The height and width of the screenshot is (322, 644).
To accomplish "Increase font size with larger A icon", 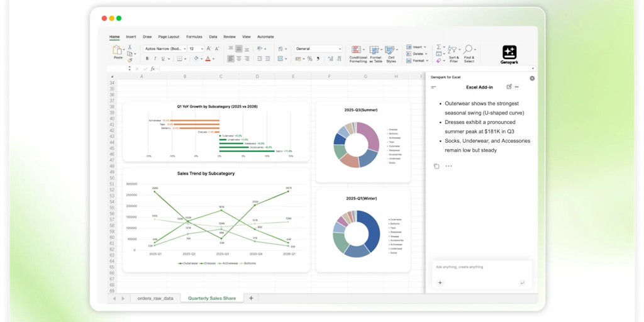I will click(209, 48).
